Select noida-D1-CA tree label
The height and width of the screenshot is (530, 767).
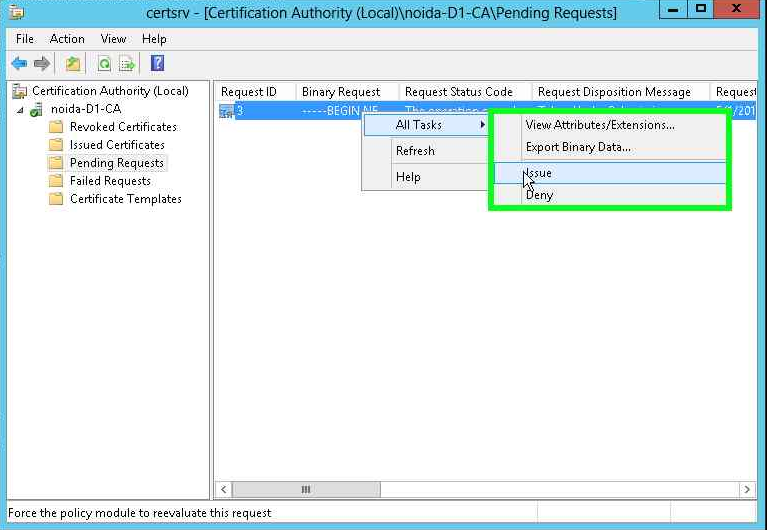pyautogui.click(x=86, y=109)
